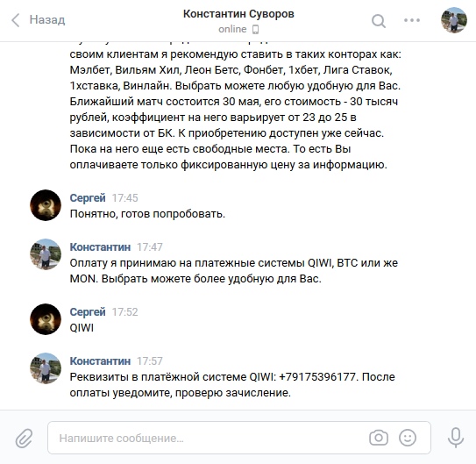Click the Константин Суворов chat title
476x464 pixels.
click(x=238, y=14)
